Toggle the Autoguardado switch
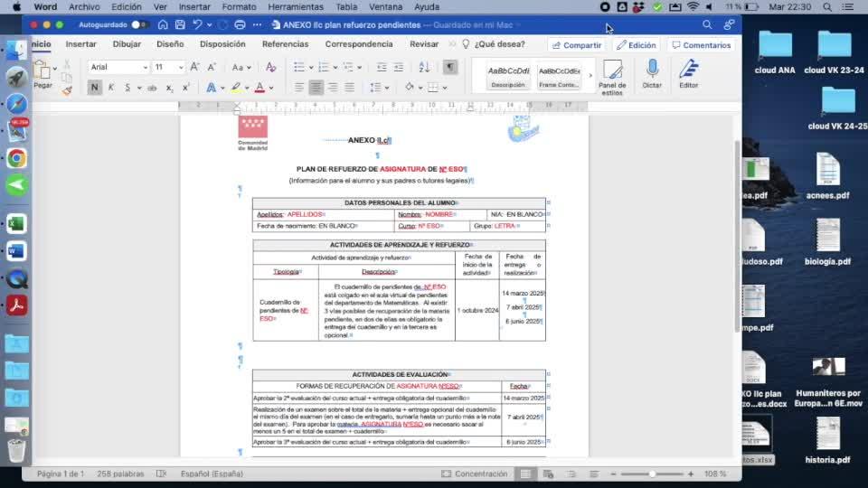This screenshot has width=868, height=488. pyautogui.click(x=139, y=24)
